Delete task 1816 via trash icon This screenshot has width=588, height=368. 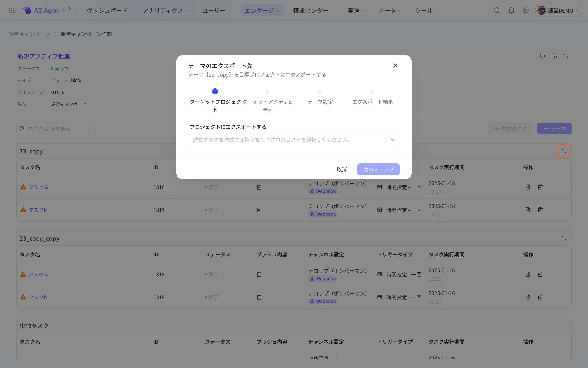pyautogui.click(x=540, y=187)
